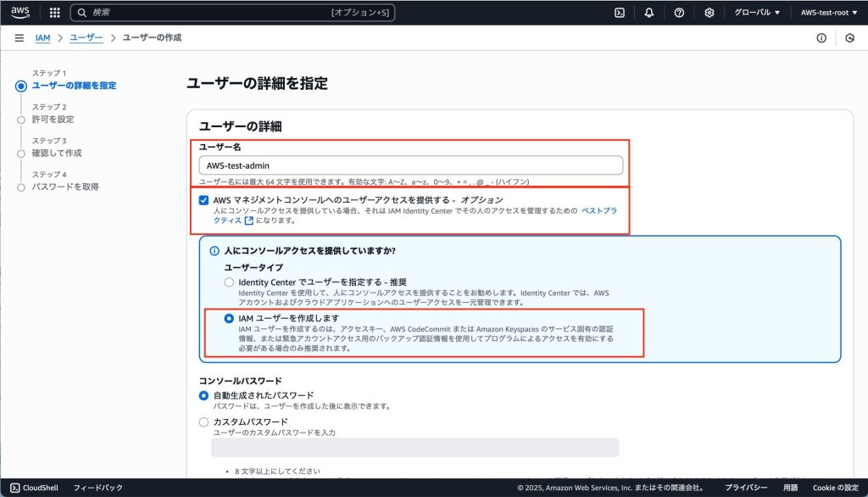Select step 2 許可を設定

[53, 119]
